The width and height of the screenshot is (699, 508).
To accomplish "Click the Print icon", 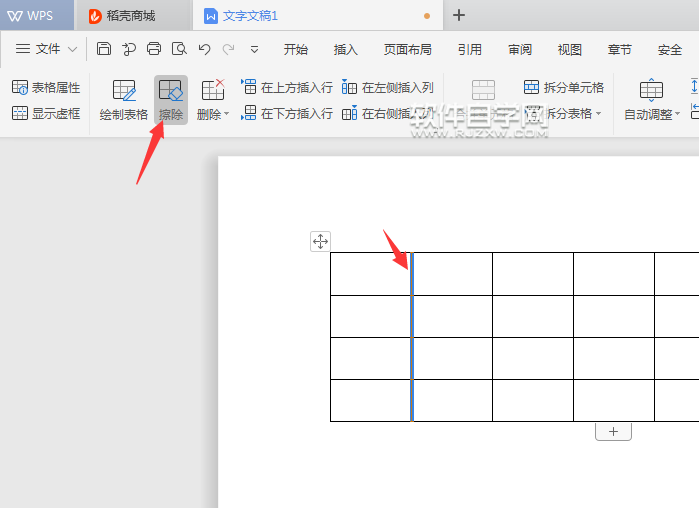I will click(154, 49).
